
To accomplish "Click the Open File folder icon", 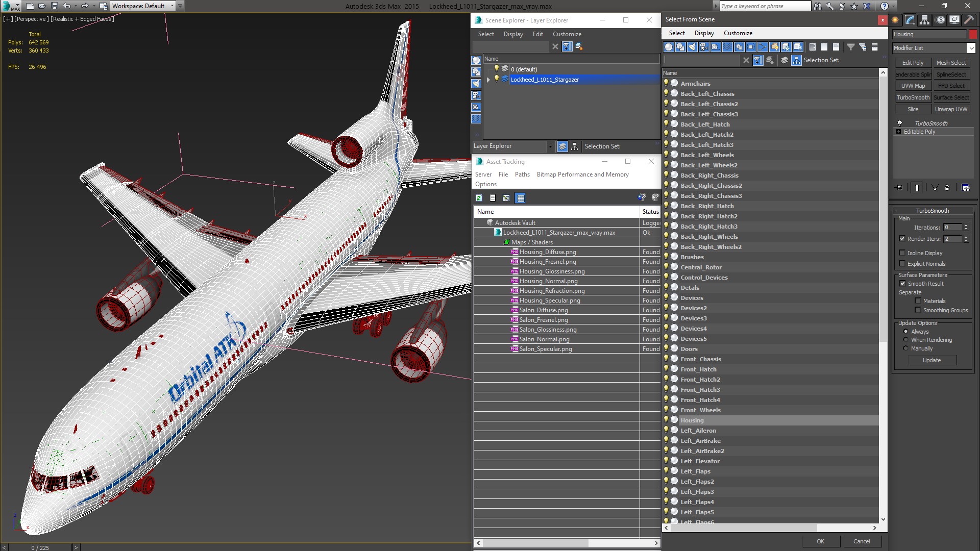I will click(42, 6).
